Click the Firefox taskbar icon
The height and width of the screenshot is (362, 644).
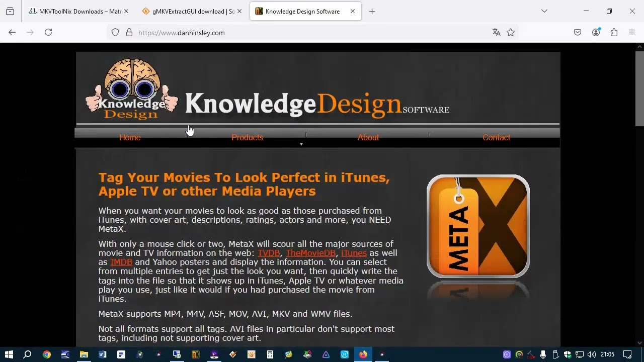(363, 354)
